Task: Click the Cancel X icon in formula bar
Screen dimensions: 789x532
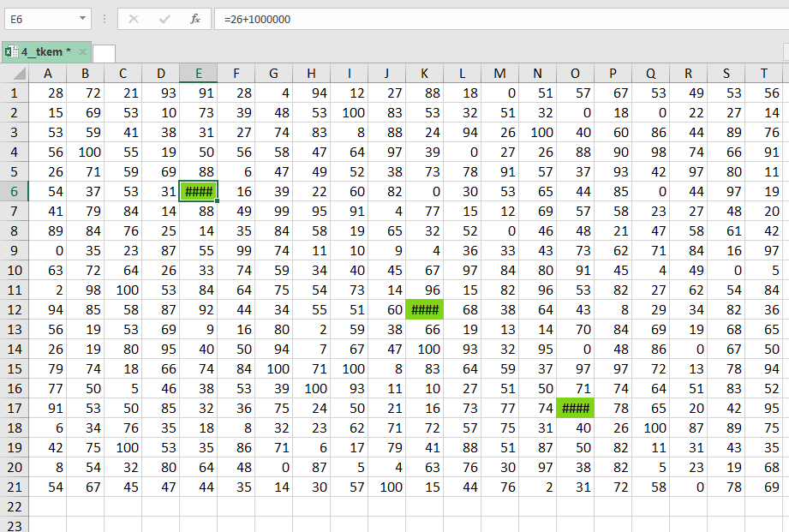Action: pos(134,19)
